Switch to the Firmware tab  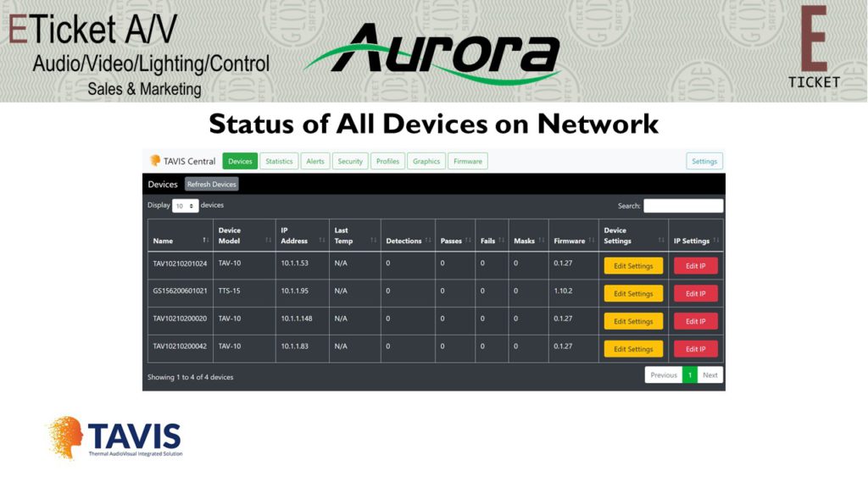click(468, 161)
